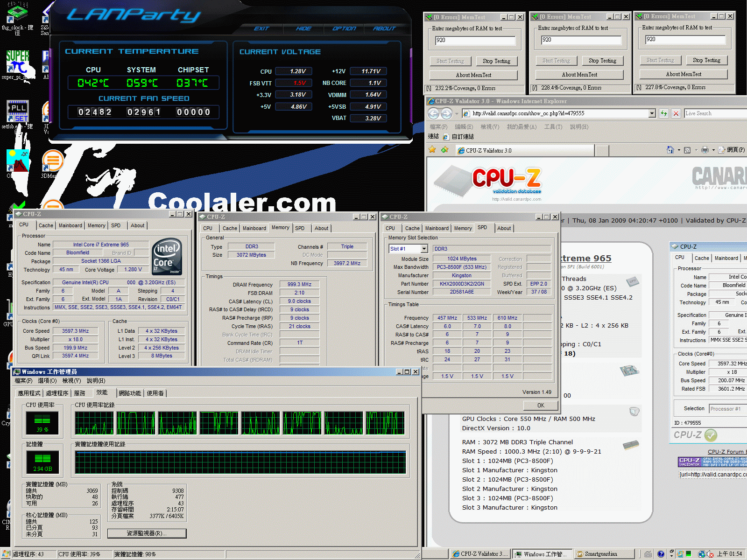Click RAM megabytes field in third MemTest
The image size is (747, 560).
point(685,40)
